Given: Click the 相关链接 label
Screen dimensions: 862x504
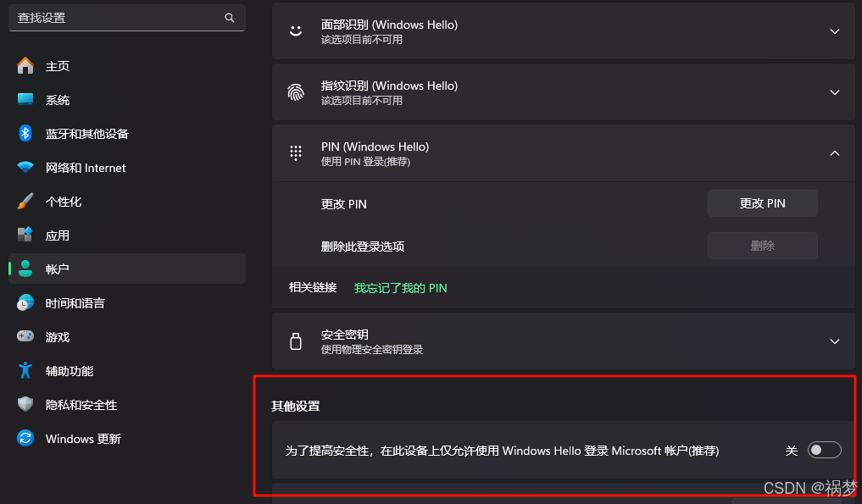Looking at the screenshot, I should pos(313,287).
